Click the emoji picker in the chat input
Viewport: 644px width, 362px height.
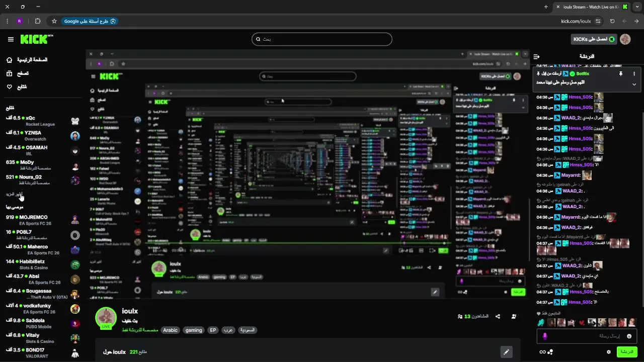click(x=629, y=336)
